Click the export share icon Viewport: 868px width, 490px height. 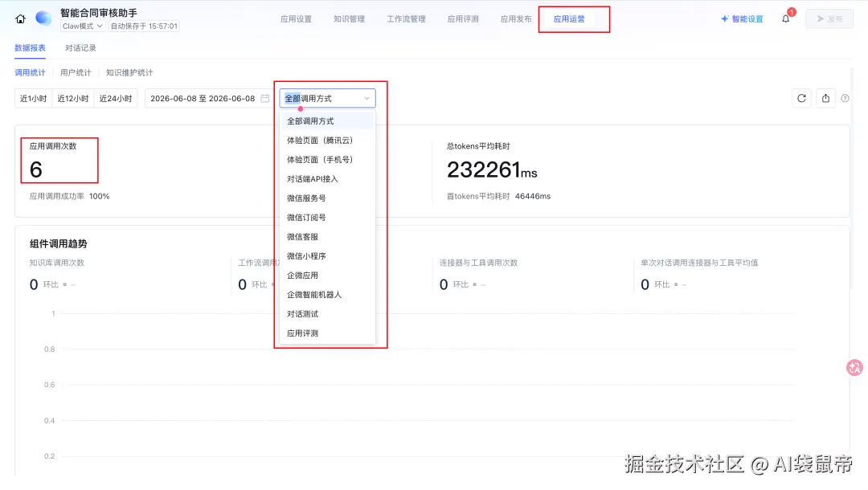pyautogui.click(x=826, y=99)
